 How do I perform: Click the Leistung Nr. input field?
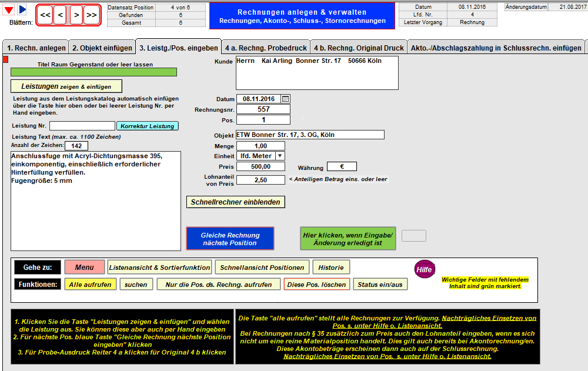[x=82, y=126]
